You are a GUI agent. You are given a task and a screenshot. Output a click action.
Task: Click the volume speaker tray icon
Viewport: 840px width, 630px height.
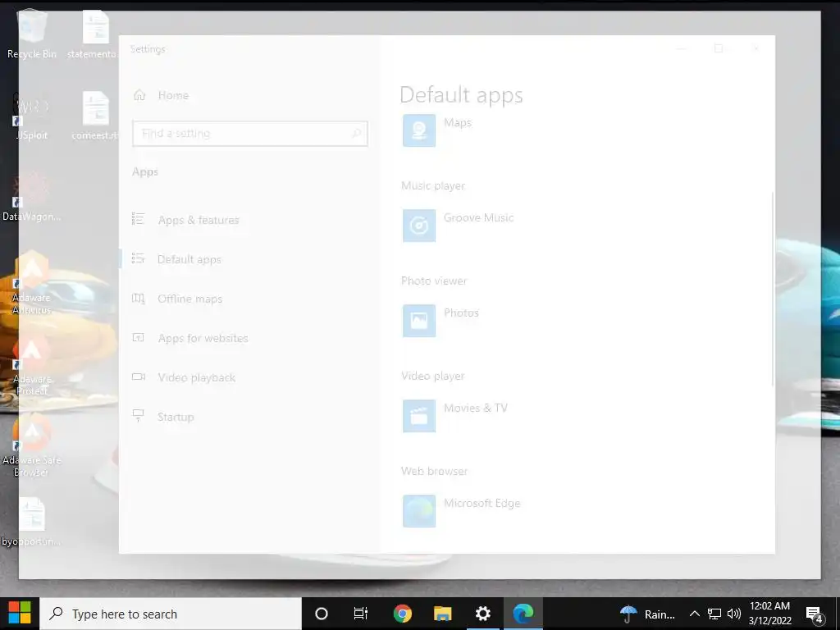(734, 614)
